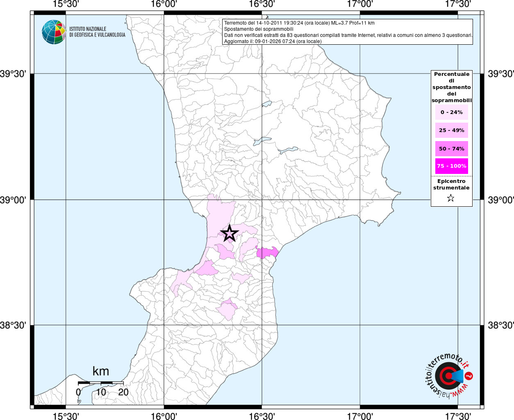This screenshot has height=420, width=514.
Task: Click the magenta coastal municipality east of epicenter
Action: pyautogui.click(x=267, y=252)
